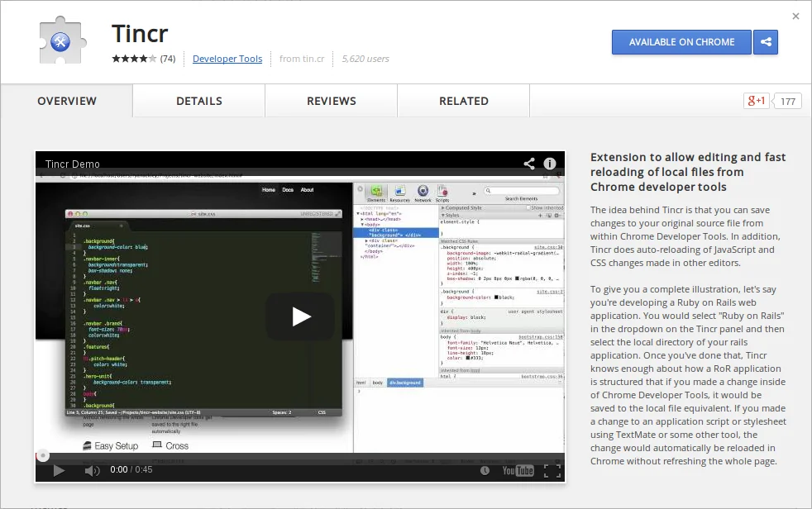The width and height of the screenshot is (812, 509).
Task: Click the '5,620 users' text
Action: pos(365,59)
